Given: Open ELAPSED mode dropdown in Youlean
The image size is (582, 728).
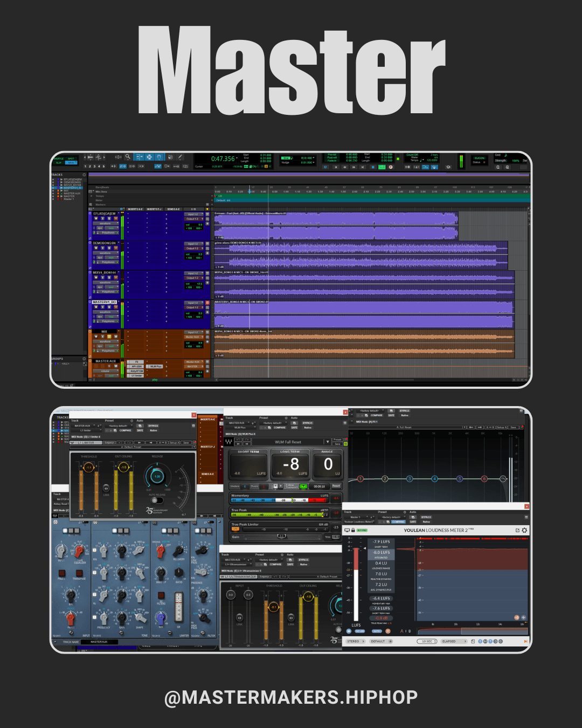Looking at the screenshot, I should 454,641.
